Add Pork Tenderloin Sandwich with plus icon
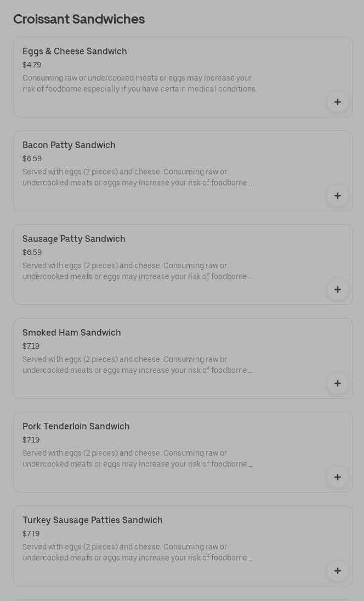Screen dimensions: 364x601 338,477
